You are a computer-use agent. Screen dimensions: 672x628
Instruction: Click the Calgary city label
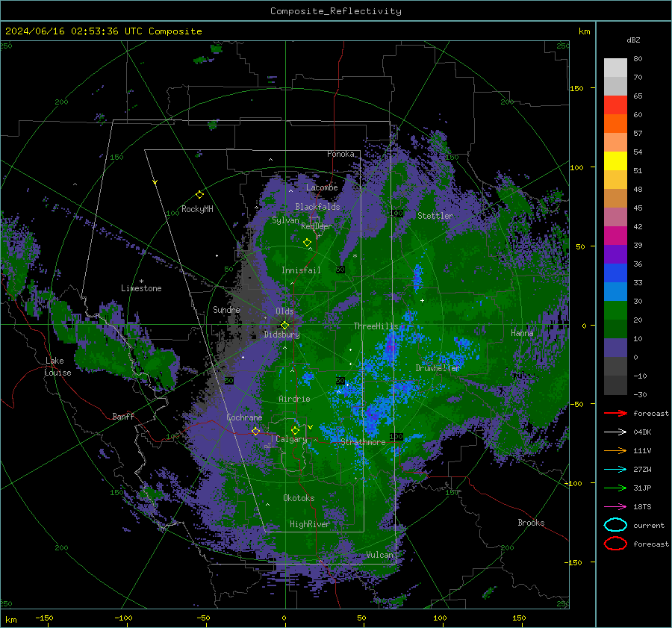[291, 440]
